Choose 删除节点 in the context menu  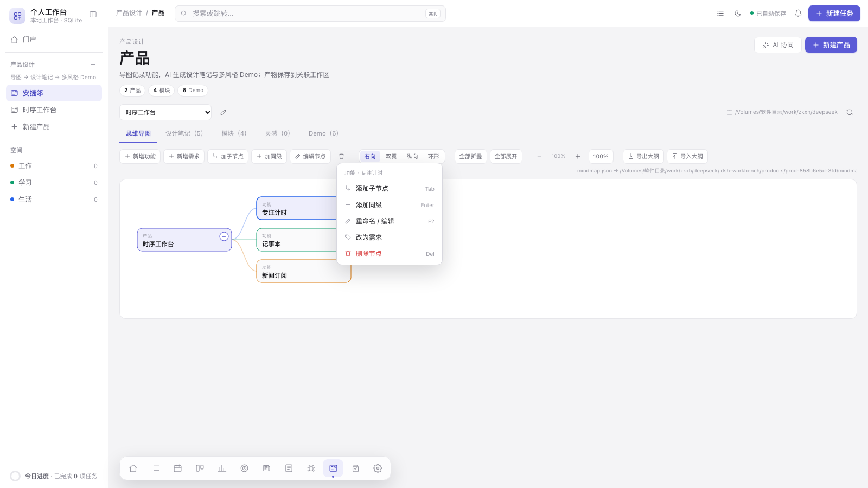[x=390, y=254]
